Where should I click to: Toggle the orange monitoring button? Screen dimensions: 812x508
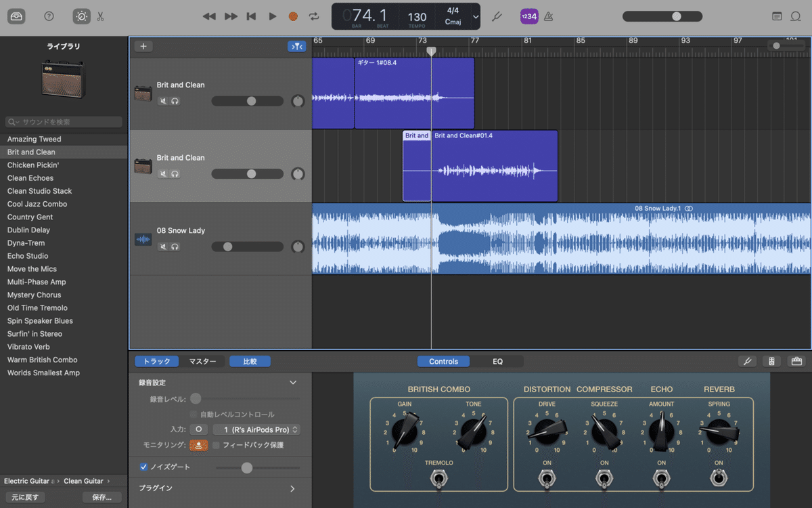(199, 445)
